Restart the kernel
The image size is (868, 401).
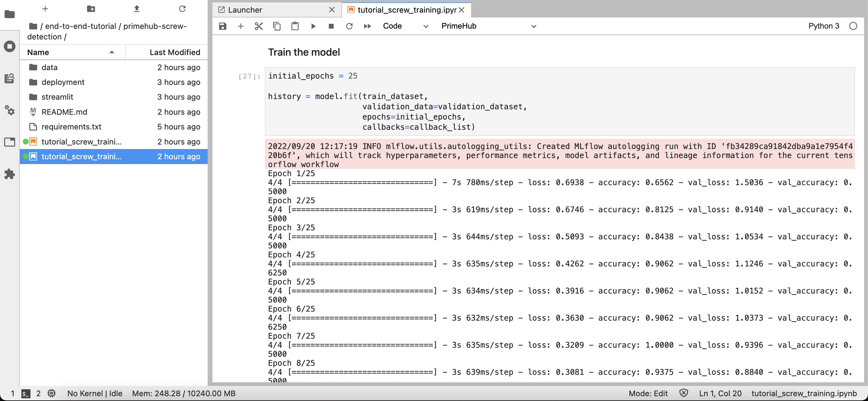tap(349, 26)
